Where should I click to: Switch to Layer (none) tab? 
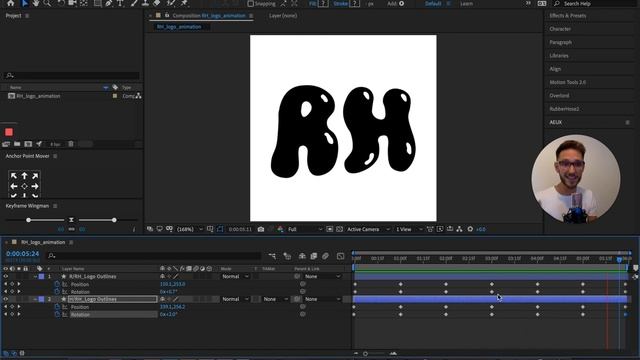283,16
